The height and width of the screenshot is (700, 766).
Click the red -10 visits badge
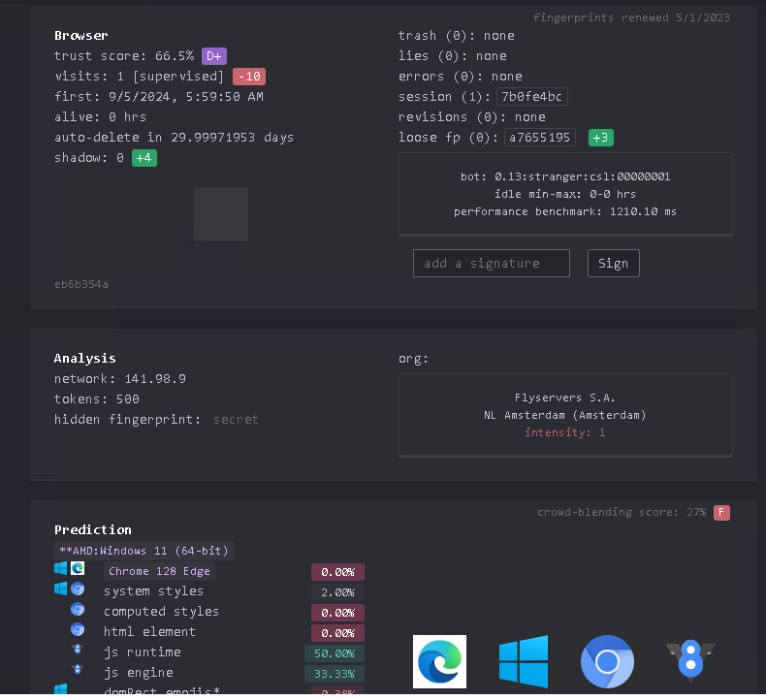pos(248,77)
